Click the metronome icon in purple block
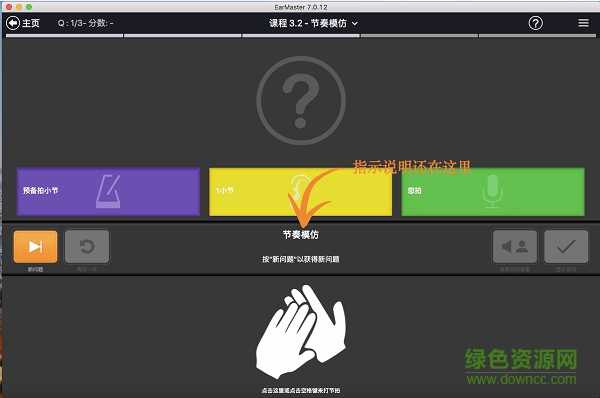600x398 pixels. point(108,191)
